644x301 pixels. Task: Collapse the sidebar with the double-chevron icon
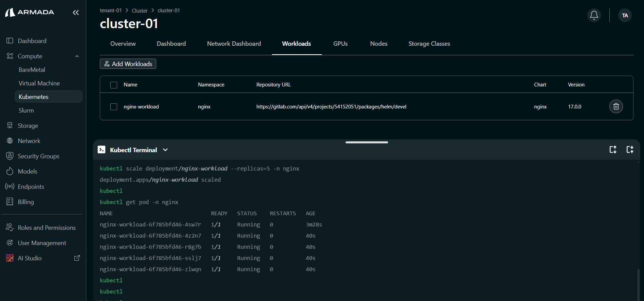click(x=76, y=13)
